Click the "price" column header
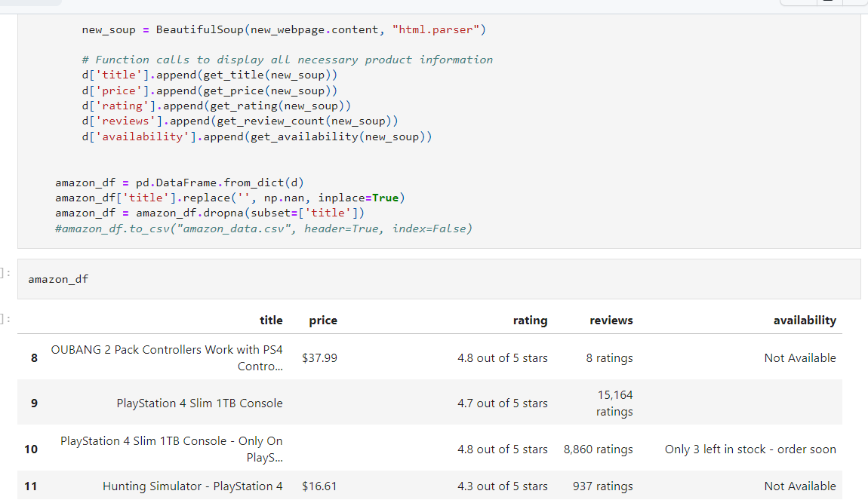This screenshot has height=500, width=868. click(322, 321)
